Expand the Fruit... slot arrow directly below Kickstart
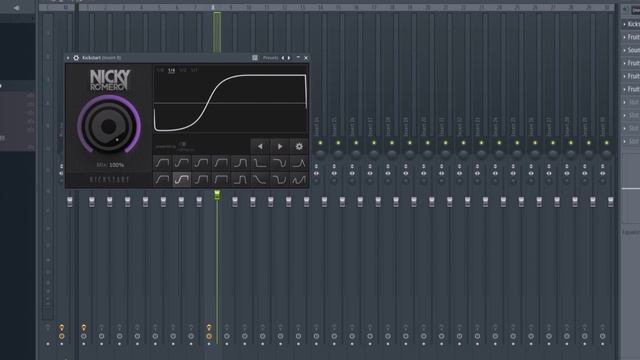The height and width of the screenshot is (360, 640). coord(624,37)
